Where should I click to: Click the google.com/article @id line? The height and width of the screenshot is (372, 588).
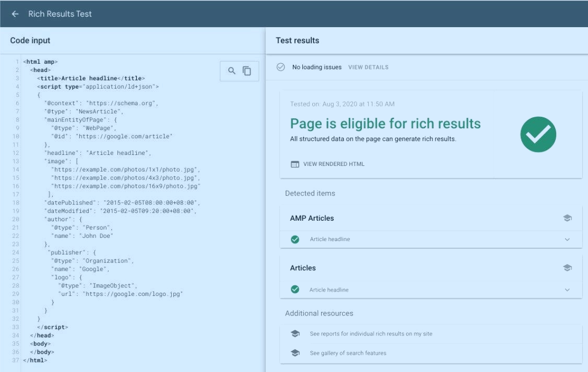pyautogui.click(x=112, y=136)
